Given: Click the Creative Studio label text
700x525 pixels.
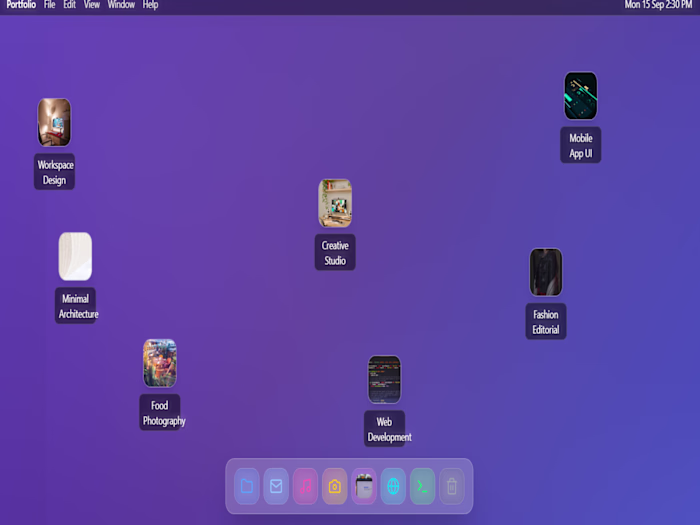Looking at the screenshot, I should pos(335,252).
